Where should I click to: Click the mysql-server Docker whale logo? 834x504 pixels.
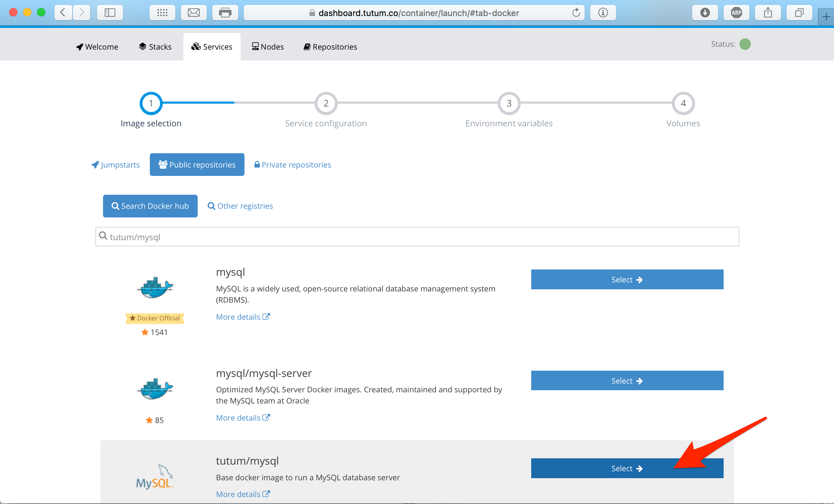point(155,388)
